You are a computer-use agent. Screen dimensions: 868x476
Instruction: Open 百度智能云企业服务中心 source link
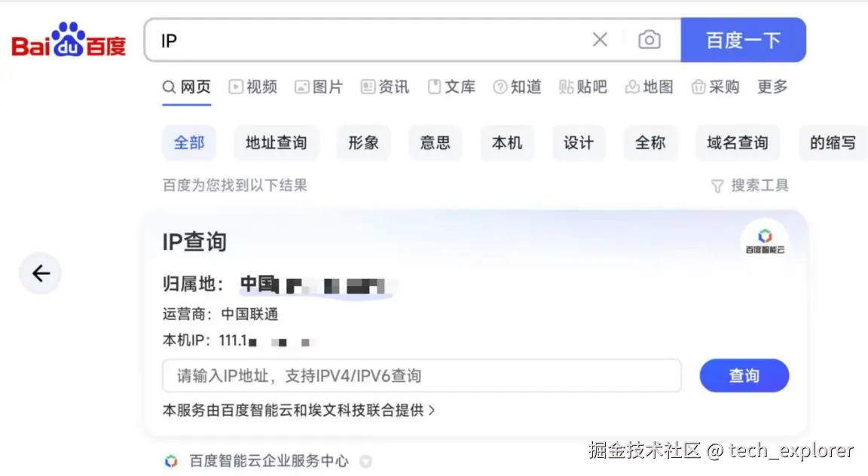coord(269,460)
